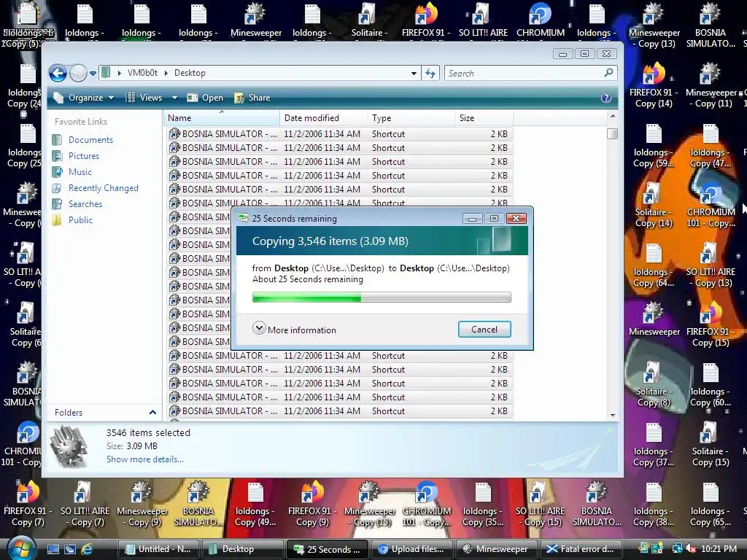Image resolution: width=747 pixels, height=560 pixels.
Task: Switch to Untitled Notepad taskbar button
Action: [x=158, y=549]
